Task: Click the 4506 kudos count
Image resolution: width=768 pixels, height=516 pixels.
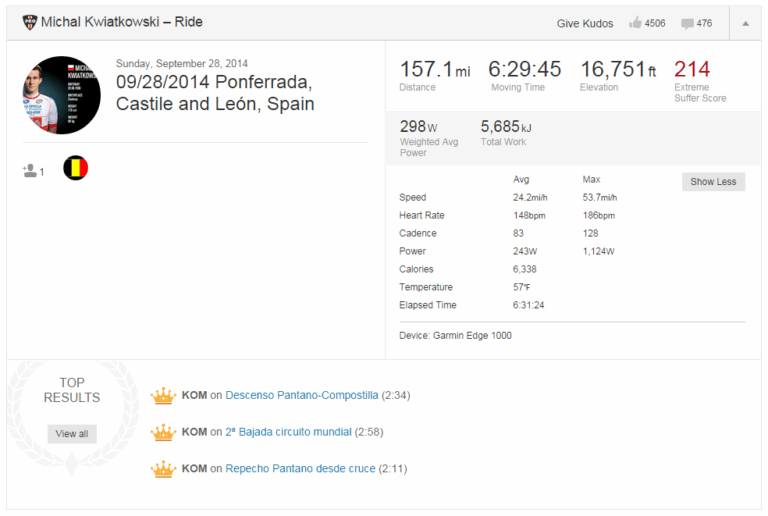Action: pos(656,23)
